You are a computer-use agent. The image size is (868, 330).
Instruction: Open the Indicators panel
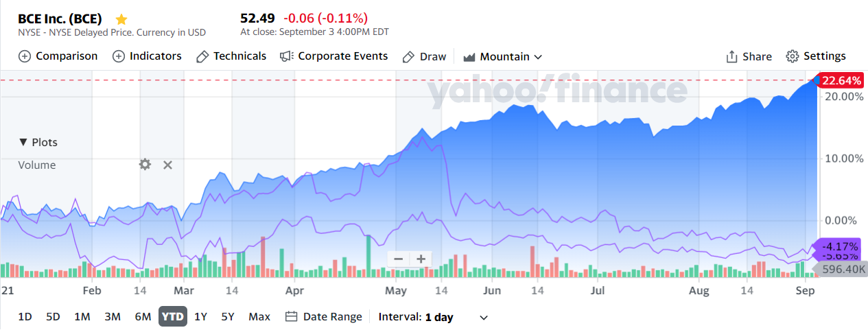(x=147, y=56)
